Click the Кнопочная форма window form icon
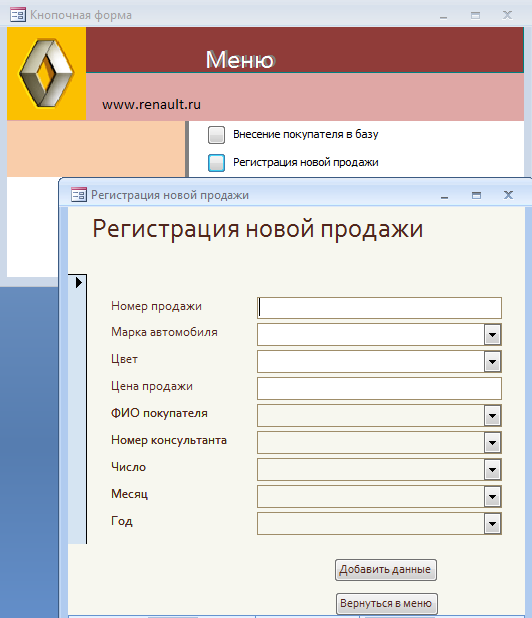Screen dimensions: 532x618 [x=18, y=15]
